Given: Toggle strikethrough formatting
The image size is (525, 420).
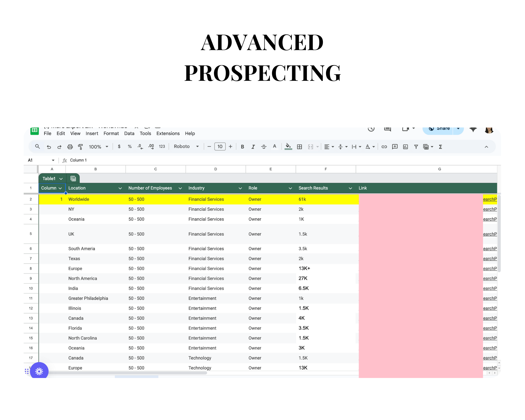Looking at the screenshot, I should pyautogui.click(x=264, y=147).
